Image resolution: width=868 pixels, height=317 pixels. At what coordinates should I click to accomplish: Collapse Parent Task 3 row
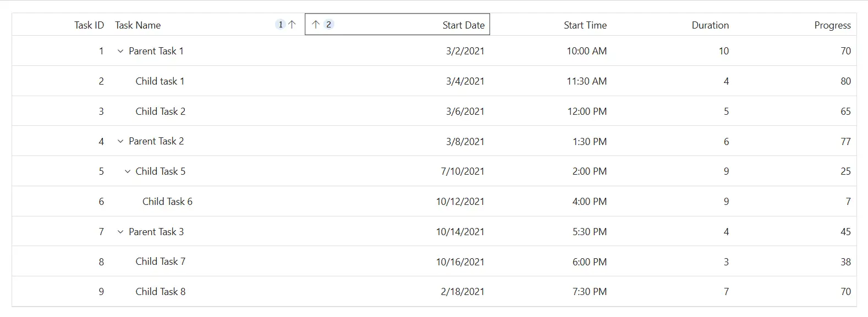[x=120, y=232]
